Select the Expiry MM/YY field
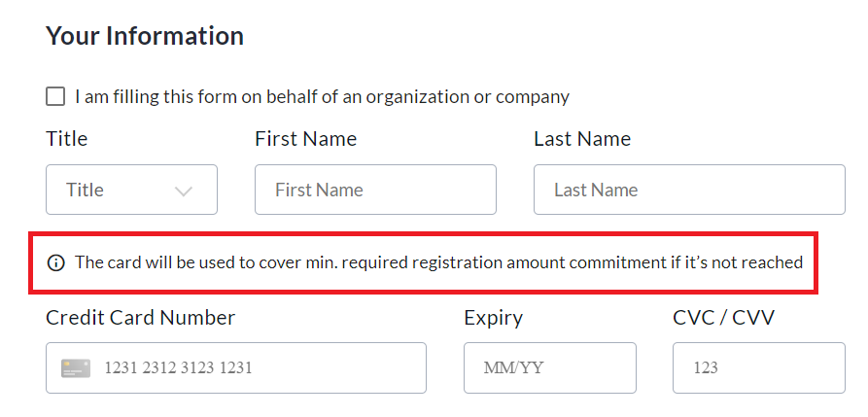 click(x=549, y=367)
